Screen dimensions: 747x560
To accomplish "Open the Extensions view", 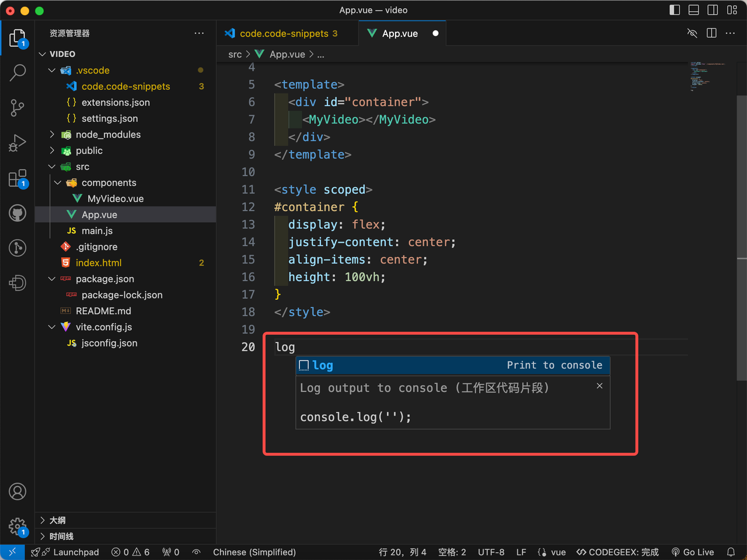I will (18, 178).
